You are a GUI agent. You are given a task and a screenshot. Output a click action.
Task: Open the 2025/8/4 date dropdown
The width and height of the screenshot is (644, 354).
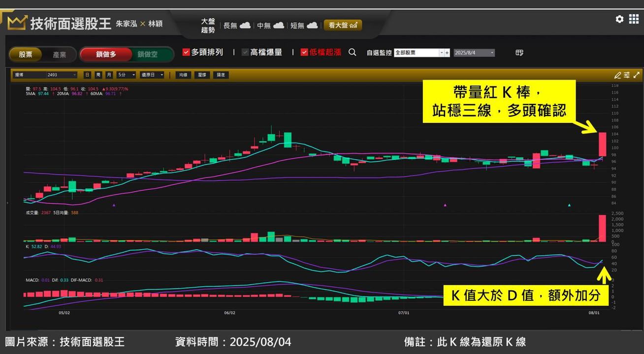(x=474, y=53)
